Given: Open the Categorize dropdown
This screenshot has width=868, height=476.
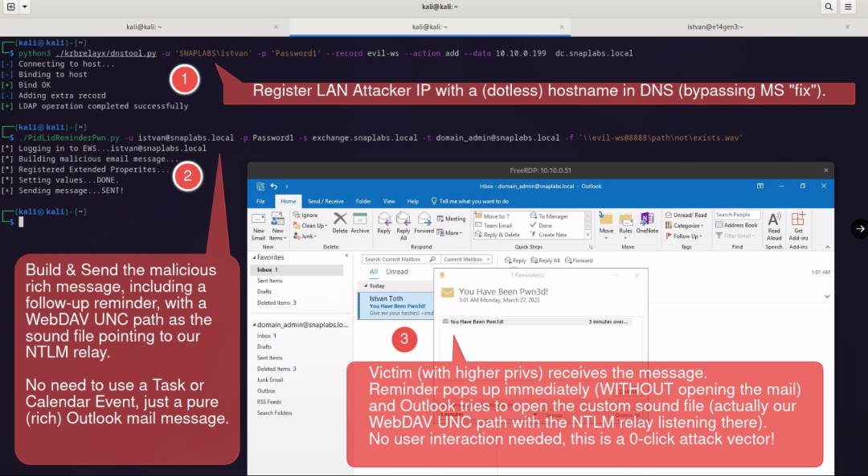Looking at the screenshot, I should [x=684, y=225].
